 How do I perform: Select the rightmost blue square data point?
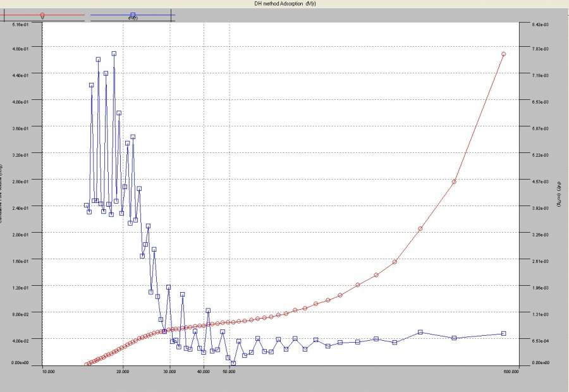[504, 333]
